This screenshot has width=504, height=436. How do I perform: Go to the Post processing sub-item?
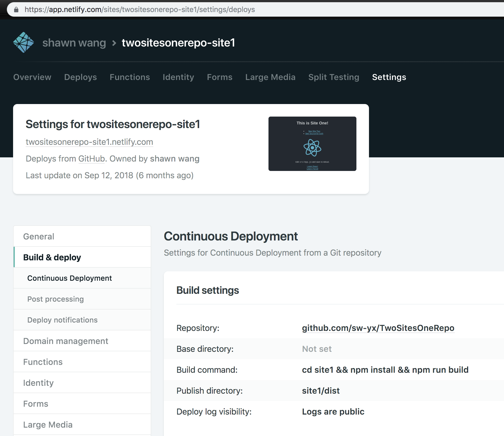click(x=82, y=299)
